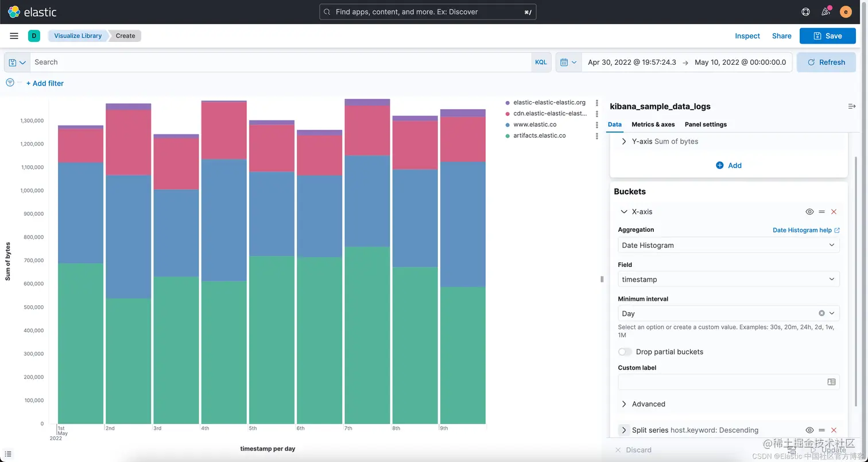Switch to the Panel settings tab
This screenshot has height=462, width=868.
click(706, 125)
